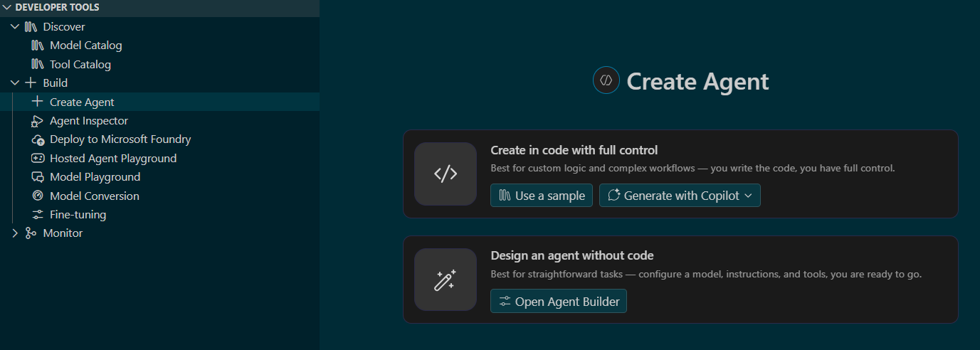Select Deploy to Microsoft Foundry
The height and width of the screenshot is (350, 980).
coord(120,139)
